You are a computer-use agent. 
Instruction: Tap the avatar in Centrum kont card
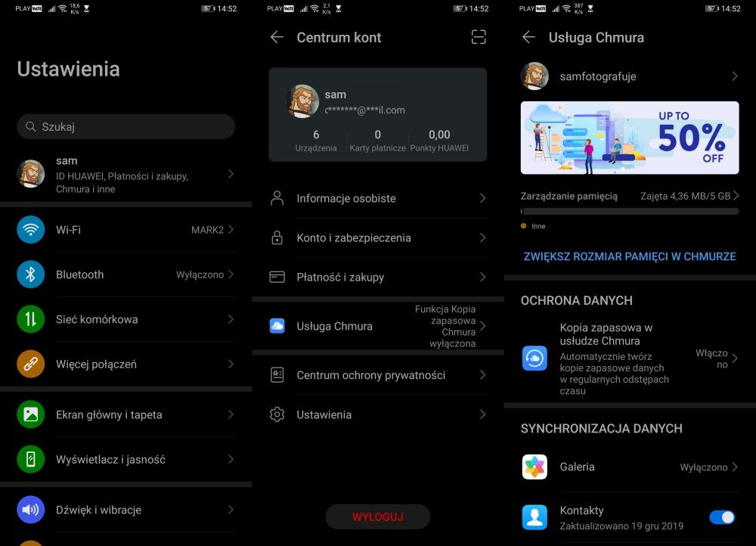pos(303,101)
